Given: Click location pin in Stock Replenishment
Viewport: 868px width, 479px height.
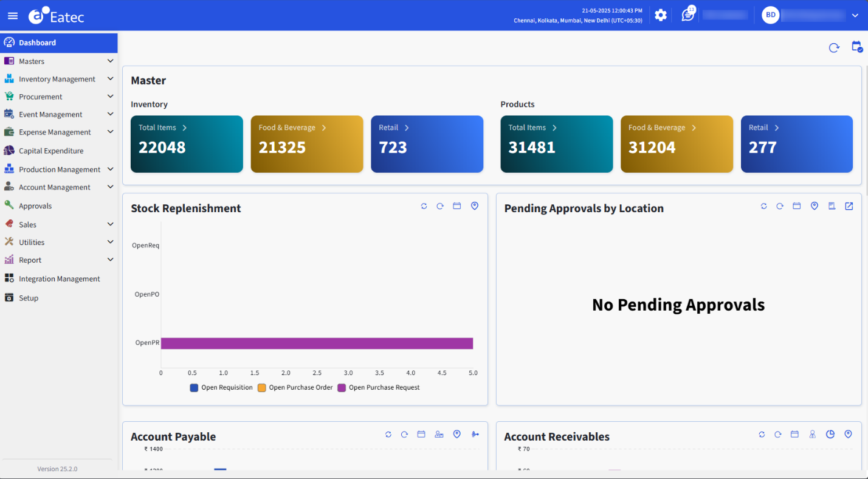Looking at the screenshot, I should (475, 206).
